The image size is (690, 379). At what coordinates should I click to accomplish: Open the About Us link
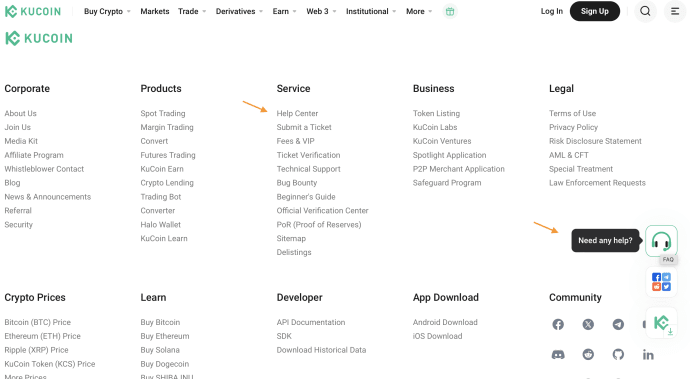point(20,114)
